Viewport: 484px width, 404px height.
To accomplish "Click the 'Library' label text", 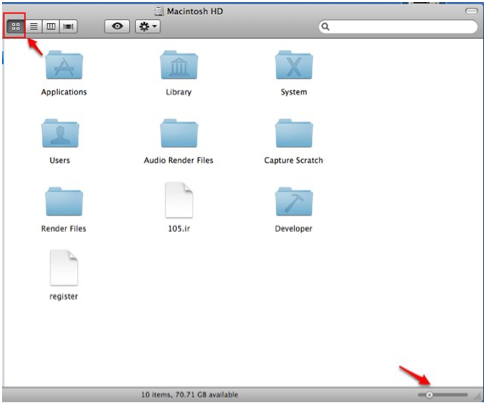I will click(x=179, y=92).
